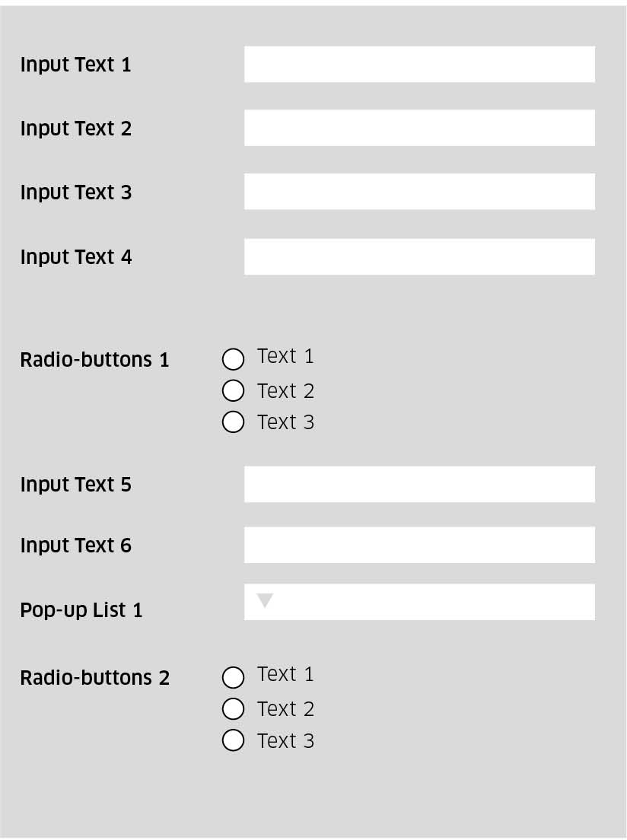Click inside the Input Text 6 box
The height and width of the screenshot is (840, 627).
[x=419, y=545]
